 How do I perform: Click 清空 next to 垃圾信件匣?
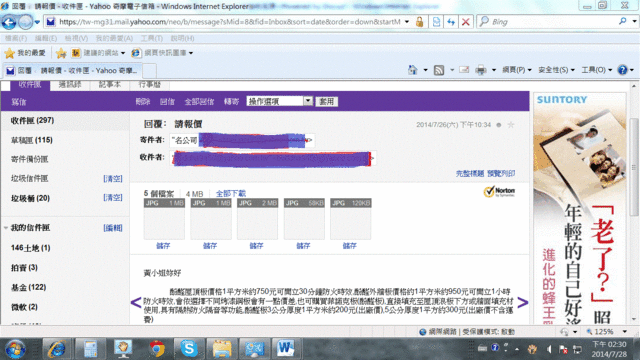(113, 179)
